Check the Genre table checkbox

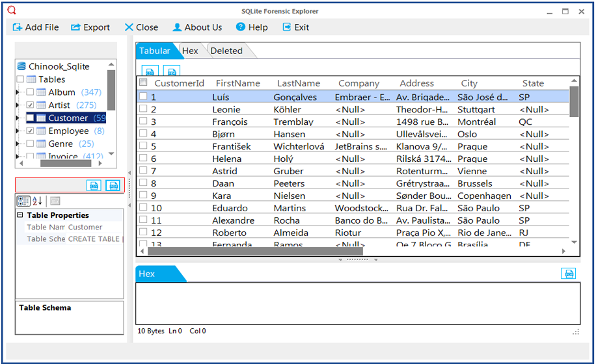pos(30,144)
